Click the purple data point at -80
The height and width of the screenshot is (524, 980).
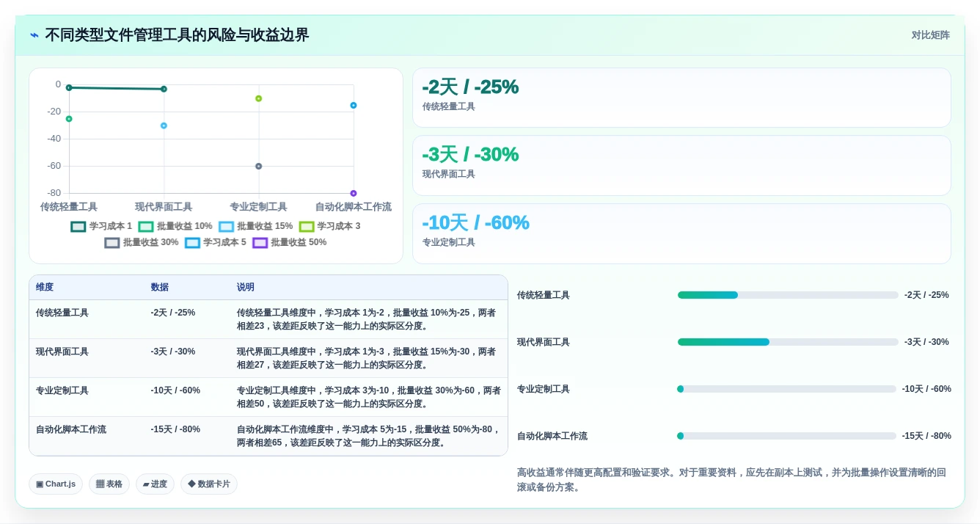tap(354, 193)
